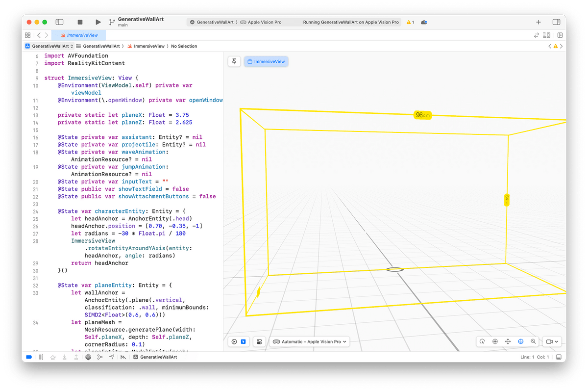Enable the selectable preview mode
Screen dimensions: 588x391
(244, 341)
